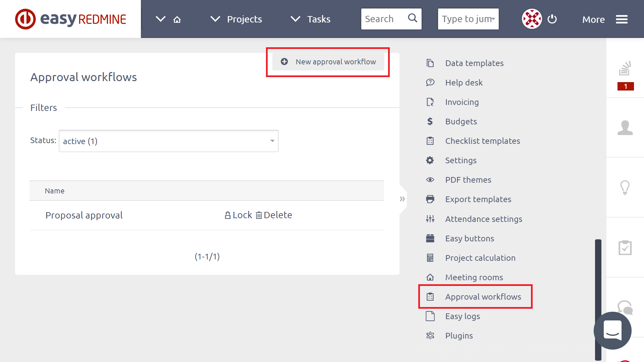Open the Tasks menu item
Screen dimensions: 644x362
(x=319, y=19)
